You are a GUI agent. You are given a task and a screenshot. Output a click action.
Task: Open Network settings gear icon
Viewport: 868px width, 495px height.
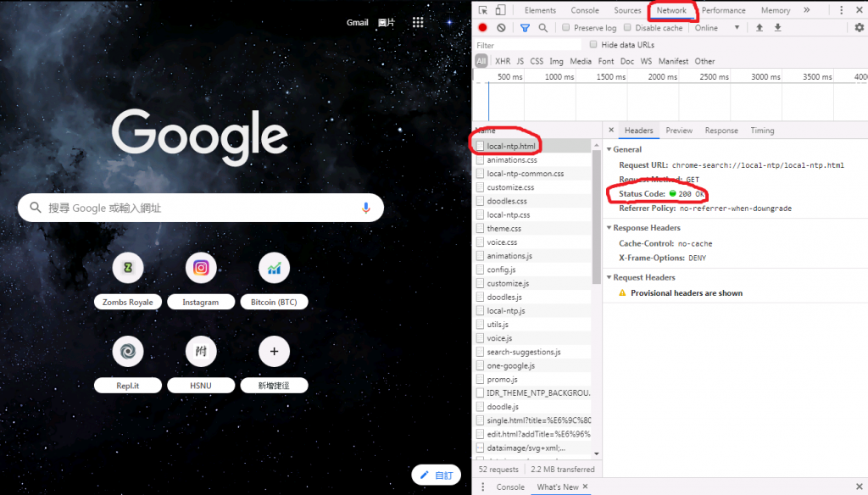(859, 27)
